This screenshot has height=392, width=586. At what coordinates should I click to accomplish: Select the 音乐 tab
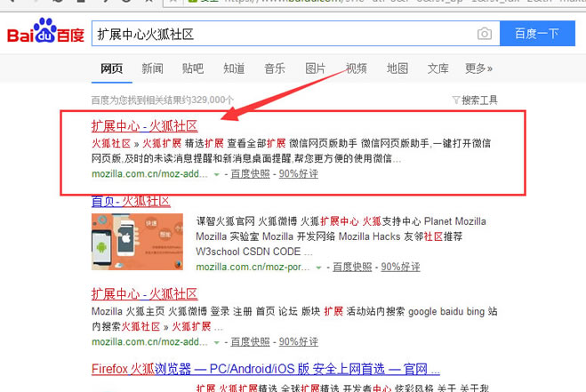point(275,68)
